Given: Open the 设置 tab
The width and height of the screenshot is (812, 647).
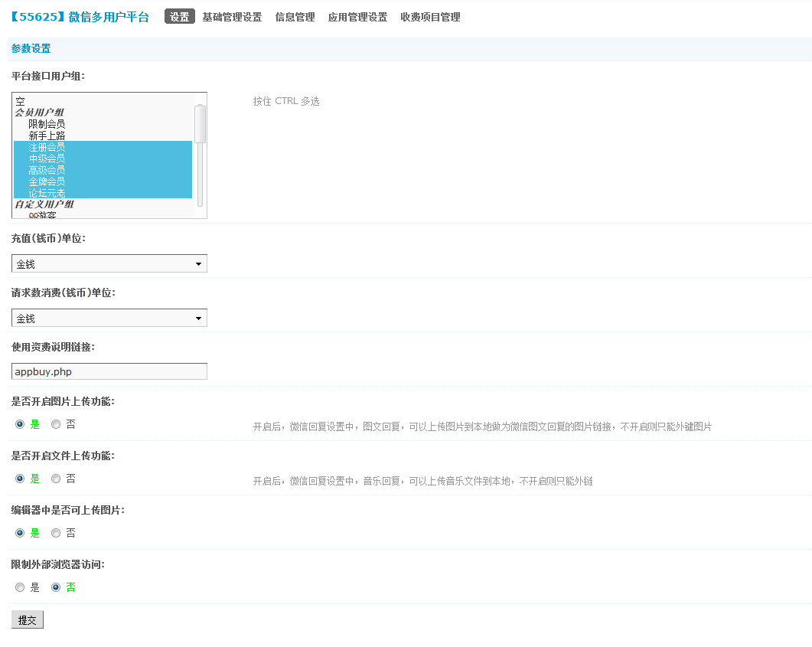Looking at the screenshot, I should [180, 17].
